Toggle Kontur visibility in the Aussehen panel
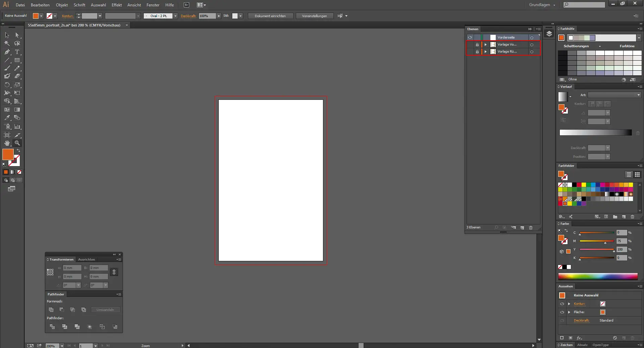 (x=562, y=304)
